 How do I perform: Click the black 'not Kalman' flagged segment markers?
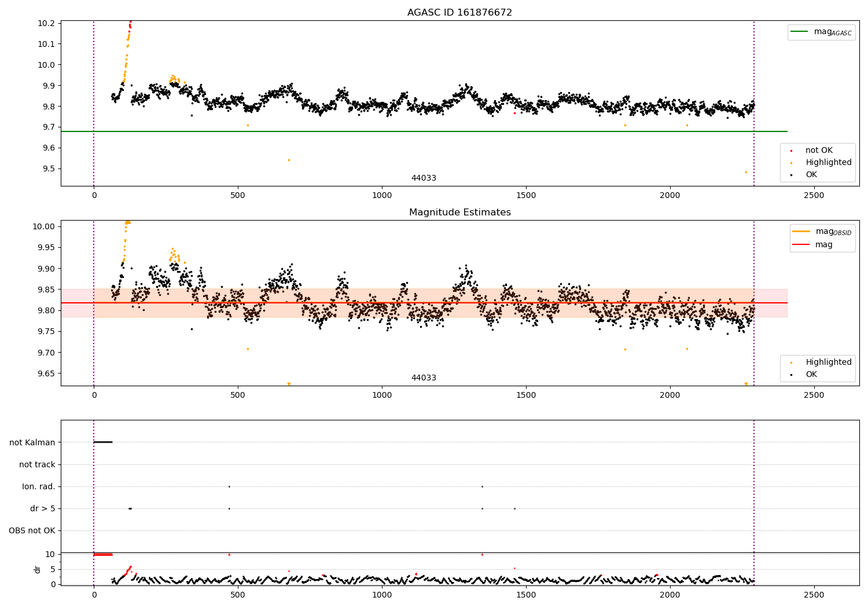click(x=103, y=442)
